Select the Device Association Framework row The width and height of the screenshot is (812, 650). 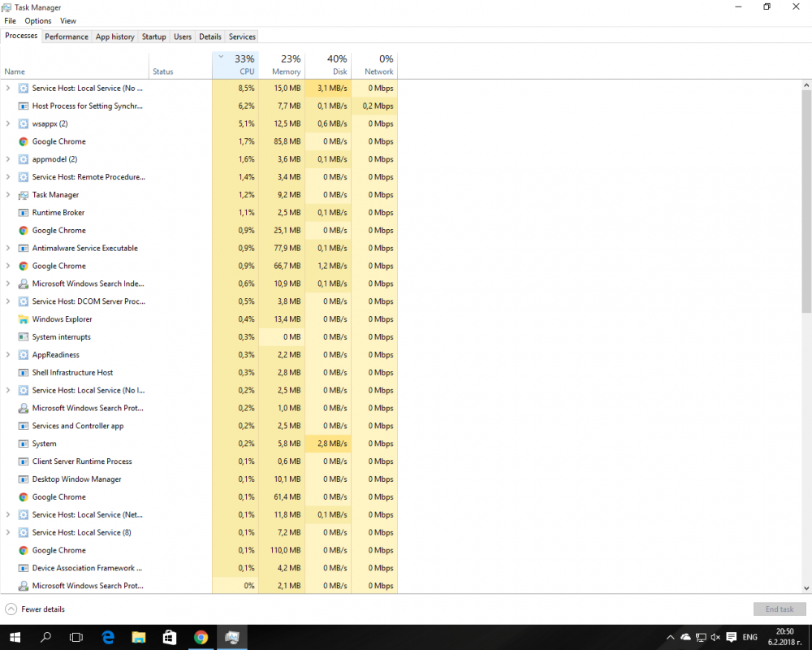(x=199, y=568)
